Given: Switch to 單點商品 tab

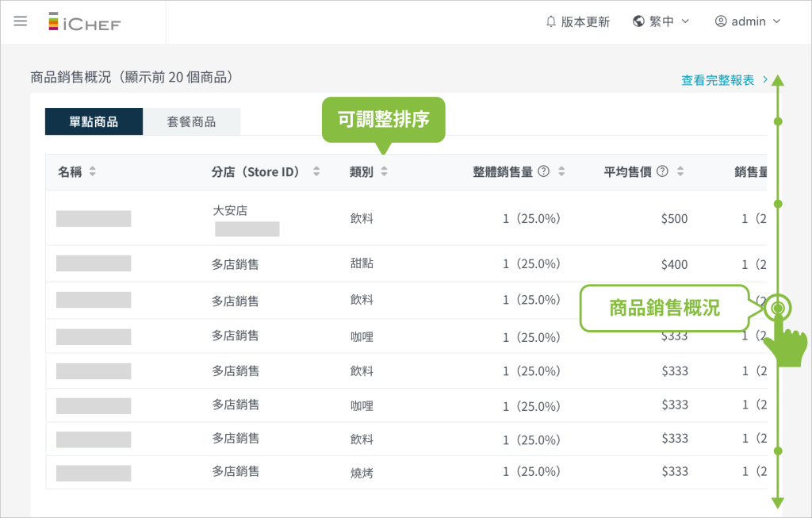Looking at the screenshot, I should [x=94, y=121].
